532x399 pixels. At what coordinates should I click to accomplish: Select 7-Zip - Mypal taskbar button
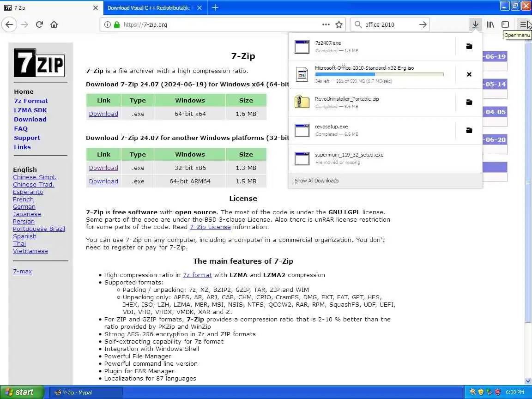[x=86, y=392]
